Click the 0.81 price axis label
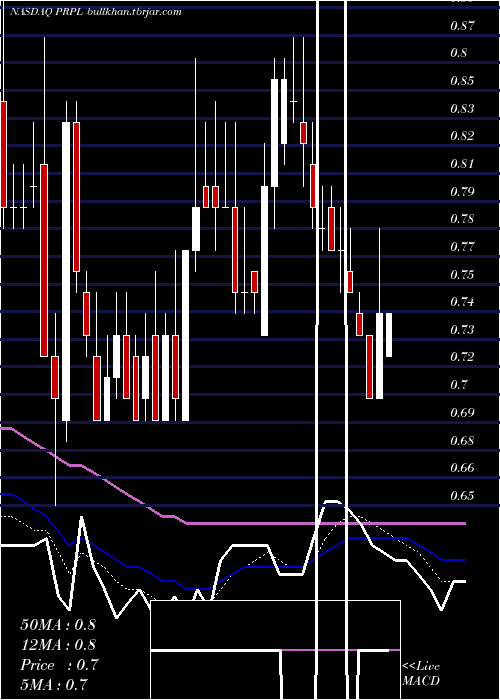 462,164
